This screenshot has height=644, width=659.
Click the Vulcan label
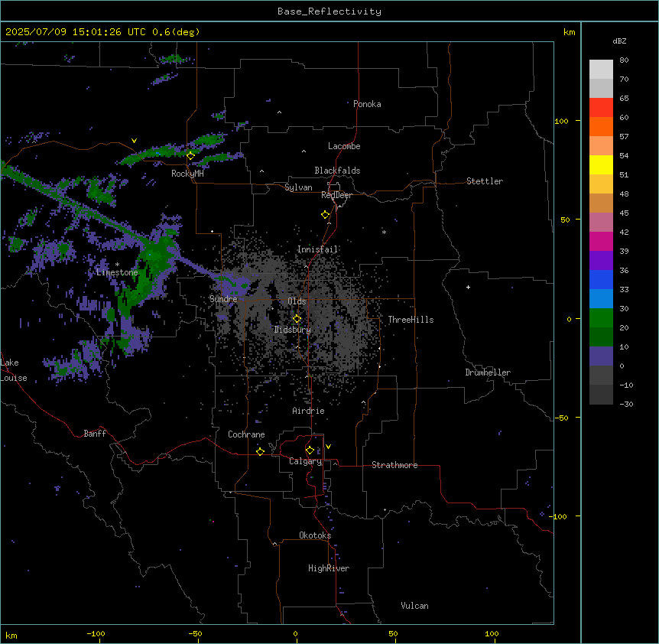415,606
